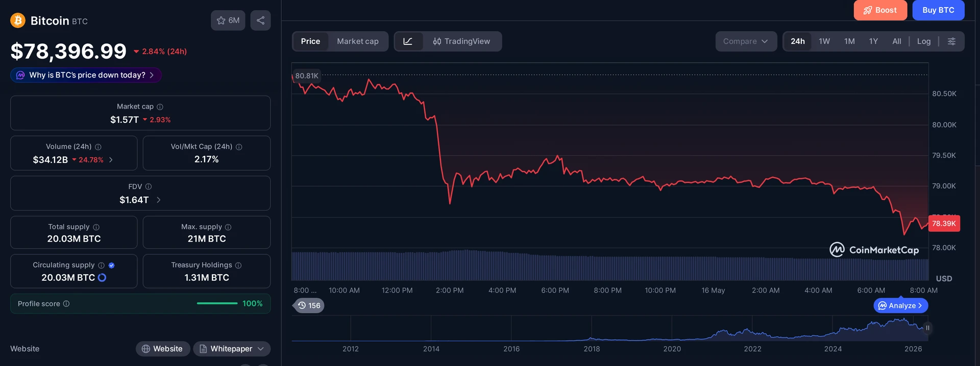The width and height of the screenshot is (980, 366).
Task: Open Volume (24h) info icon
Action: click(x=98, y=147)
